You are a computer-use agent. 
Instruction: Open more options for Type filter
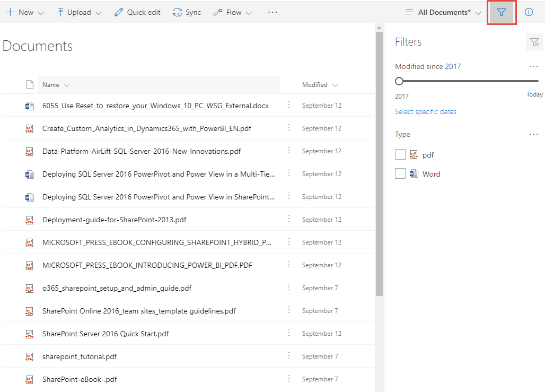click(x=534, y=134)
